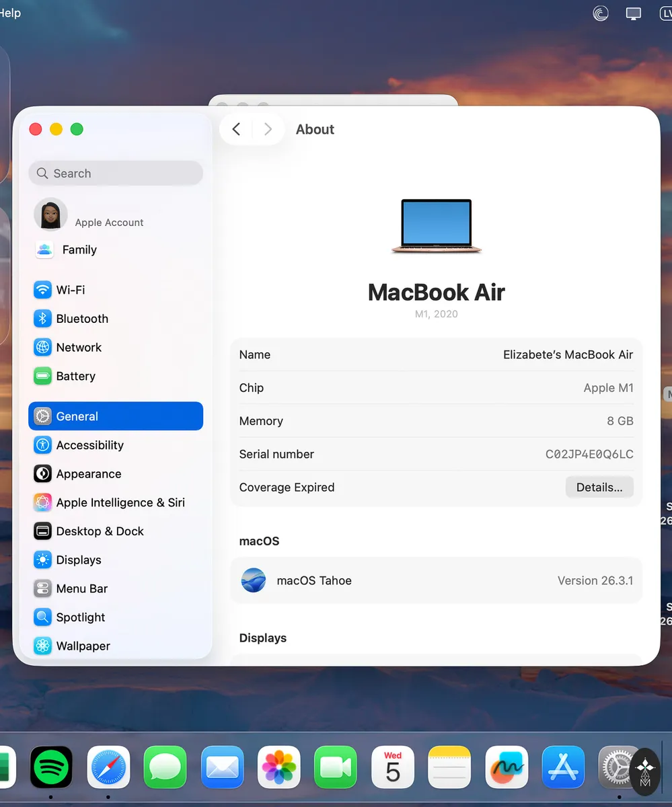Open Calendar from the Dock
672x807 pixels.
pos(393,767)
